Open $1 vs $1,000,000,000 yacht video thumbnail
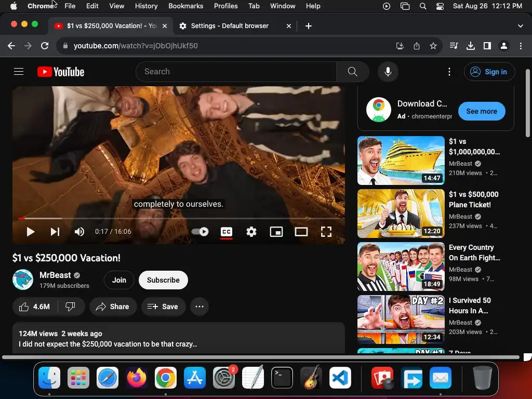 pyautogui.click(x=401, y=161)
